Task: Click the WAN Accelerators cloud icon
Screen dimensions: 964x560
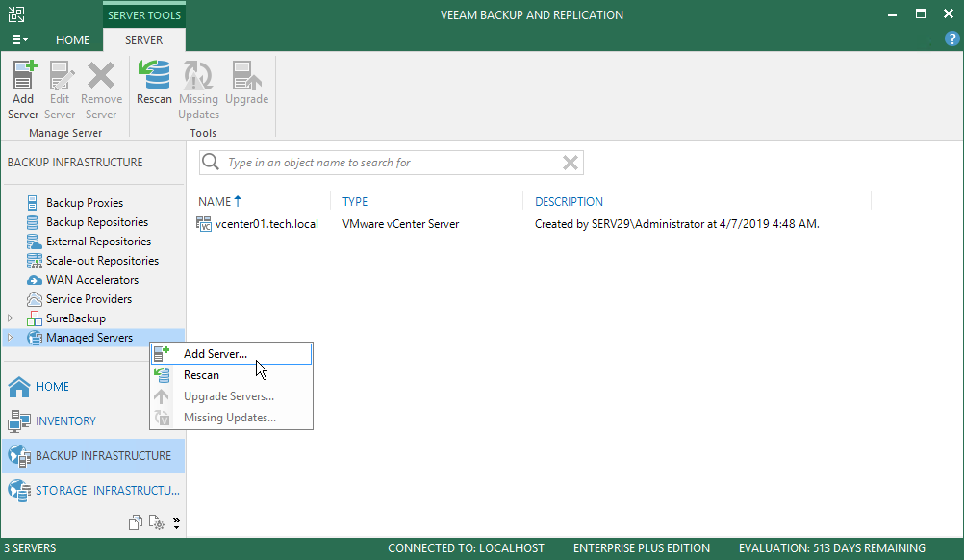Action: click(35, 280)
